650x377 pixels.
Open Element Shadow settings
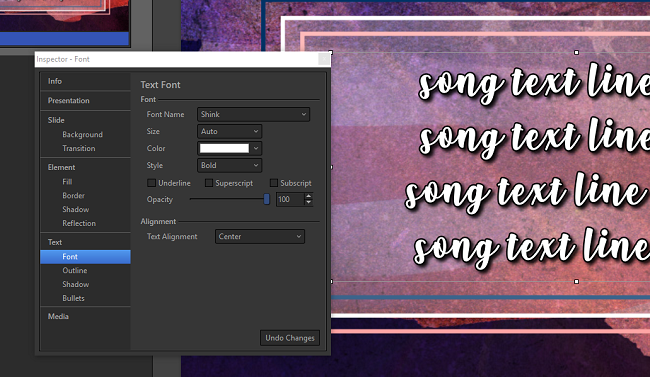coord(75,209)
